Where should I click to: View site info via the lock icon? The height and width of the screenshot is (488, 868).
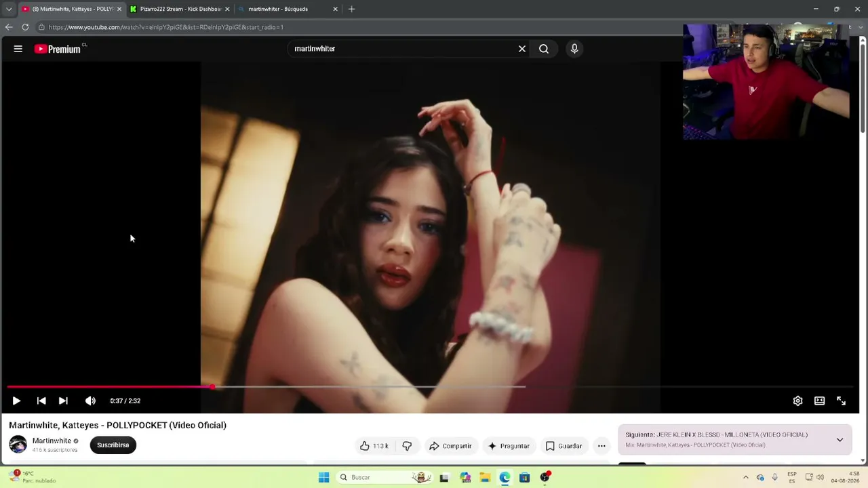click(x=41, y=27)
